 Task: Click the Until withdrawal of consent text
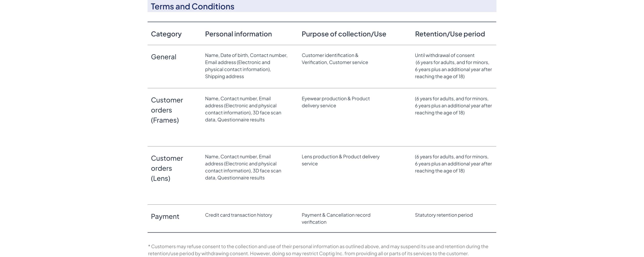(445, 55)
